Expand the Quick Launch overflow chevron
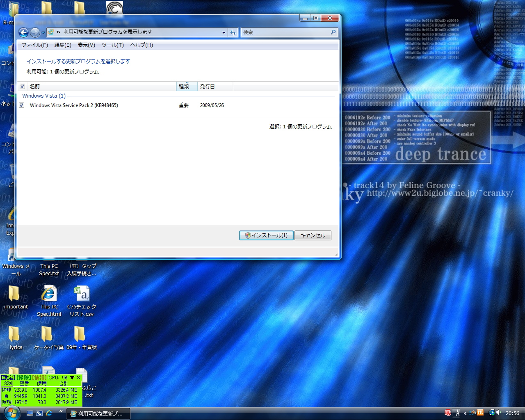525x420 pixels. 61,411
